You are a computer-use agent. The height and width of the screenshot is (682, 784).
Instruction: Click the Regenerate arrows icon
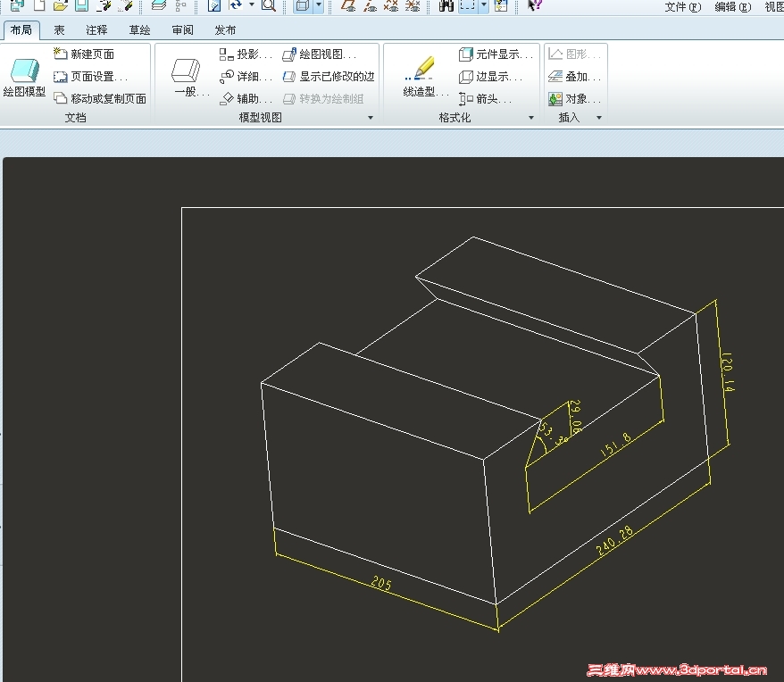point(236,5)
